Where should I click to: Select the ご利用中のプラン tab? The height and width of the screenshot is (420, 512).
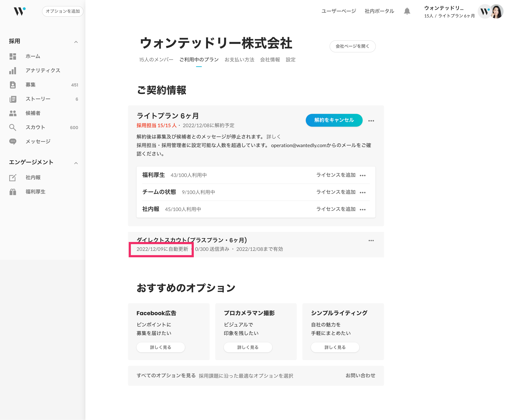tap(199, 60)
